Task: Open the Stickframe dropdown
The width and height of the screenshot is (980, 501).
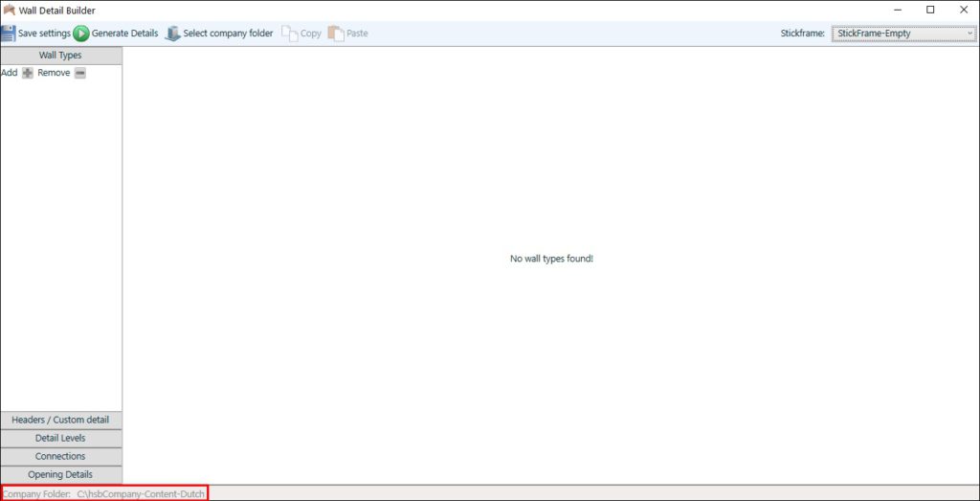Action: tap(903, 34)
